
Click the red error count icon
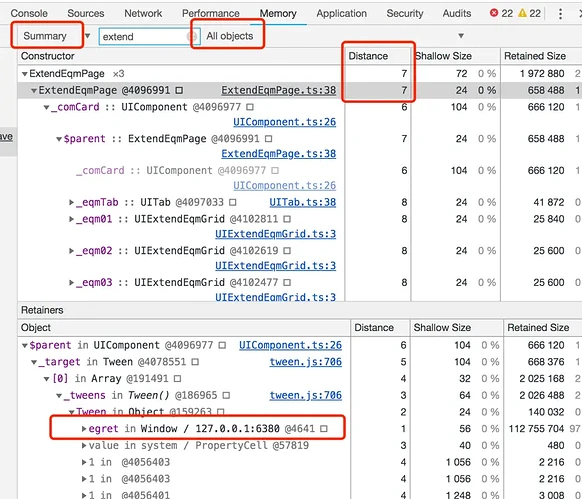pos(494,13)
